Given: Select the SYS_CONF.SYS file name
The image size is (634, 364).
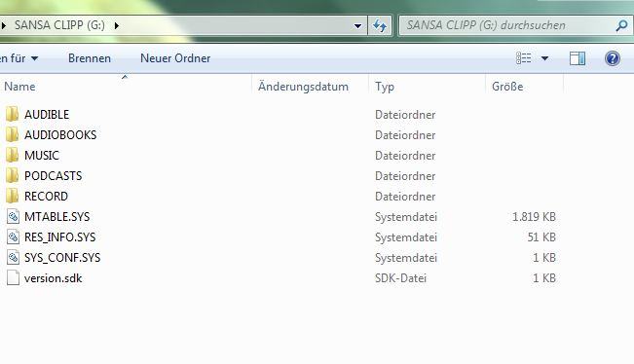Looking at the screenshot, I should click(62, 258).
